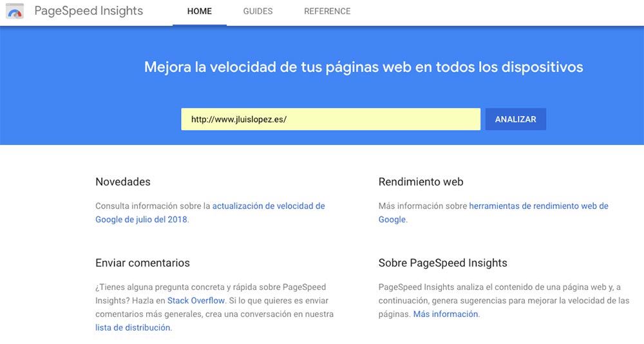Open the Stack Overflow link
644x344 pixels.
tap(196, 300)
